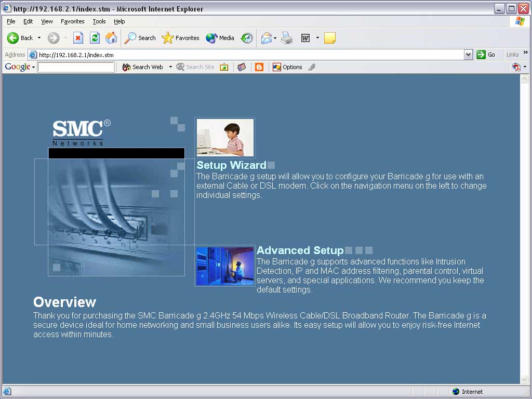Click the highlighter pencil icon

[x=312, y=67]
